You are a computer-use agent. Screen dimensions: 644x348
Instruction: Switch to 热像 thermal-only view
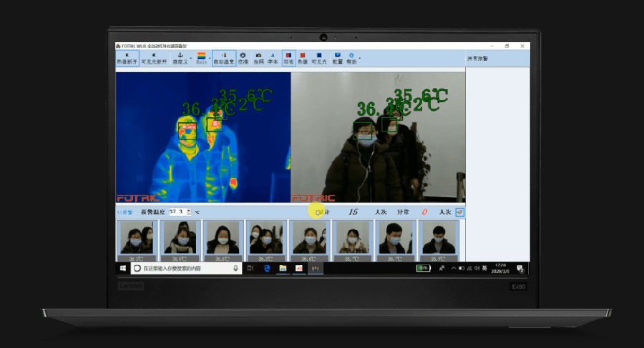(303, 59)
